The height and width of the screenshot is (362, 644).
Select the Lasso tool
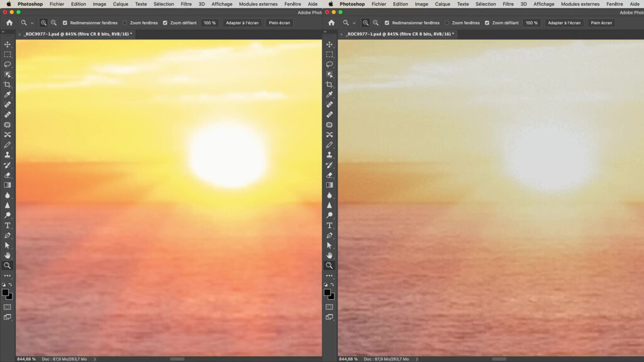[8, 65]
